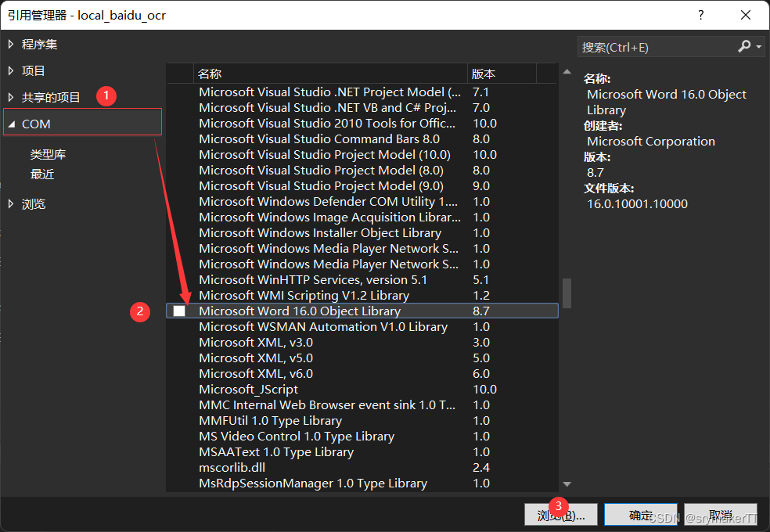Screen dimensions: 770x532
Task: Click the 浏览(B)... button
Action: [x=561, y=515]
